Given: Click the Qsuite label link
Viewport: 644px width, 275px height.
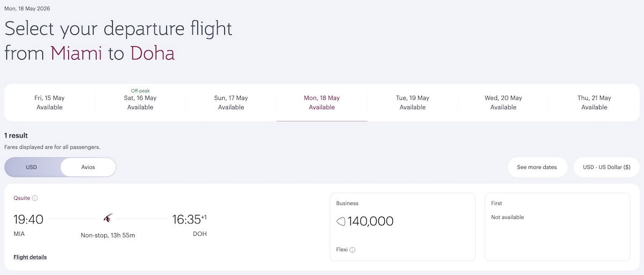Looking at the screenshot, I should (x=22, y=198).
